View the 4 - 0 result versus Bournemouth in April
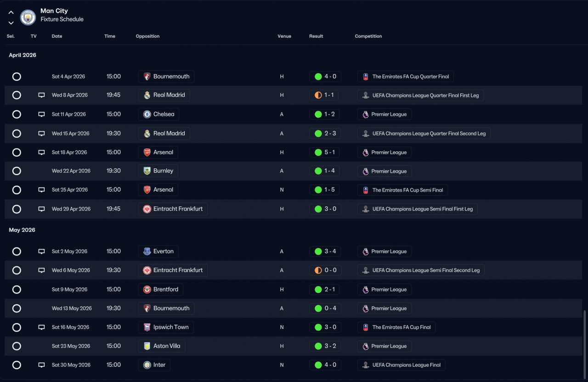This screenshot has height=382, width=588. click(325, 76)
